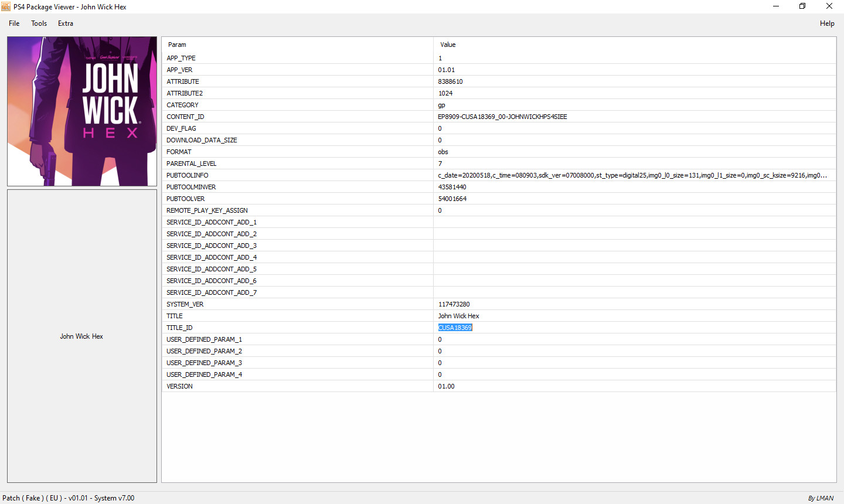Select the SERVICE_ID_ADDCONT_ADD_5 row
Viewport: 844px width, 504px height.
tap(499, 269)
